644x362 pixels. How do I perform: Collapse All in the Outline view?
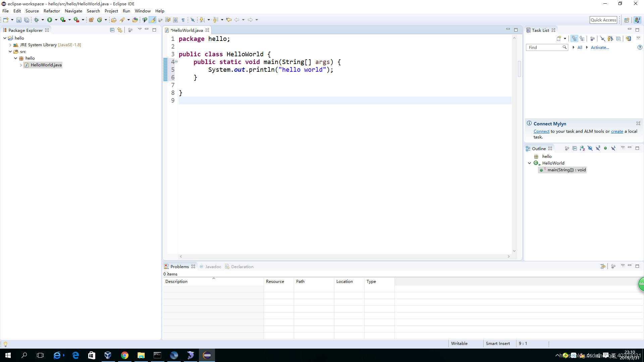tap(575, 148)
